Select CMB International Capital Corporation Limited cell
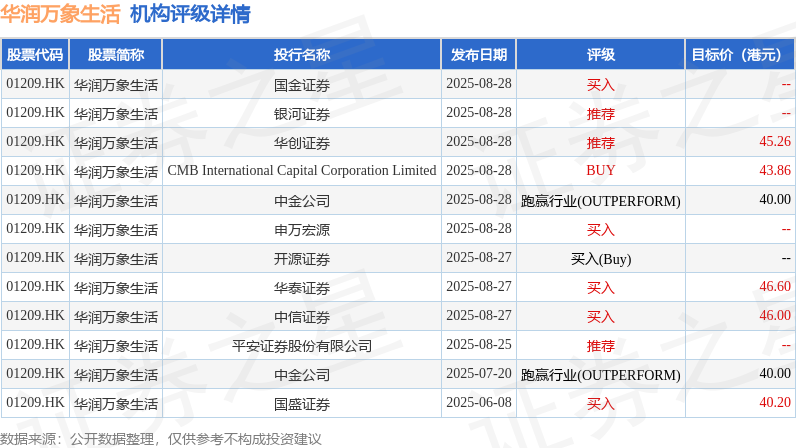 point(302,171)
